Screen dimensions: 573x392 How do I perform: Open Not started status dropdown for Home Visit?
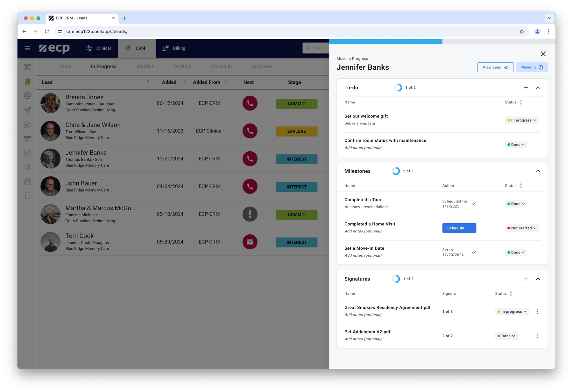coord(522,228)
